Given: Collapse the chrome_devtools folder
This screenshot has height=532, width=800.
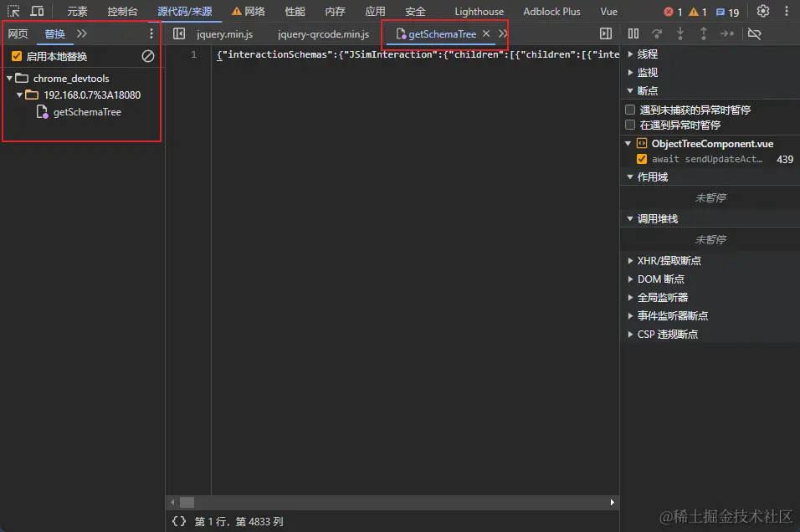Looking at the screenshot, I should (x=9, y=79).
